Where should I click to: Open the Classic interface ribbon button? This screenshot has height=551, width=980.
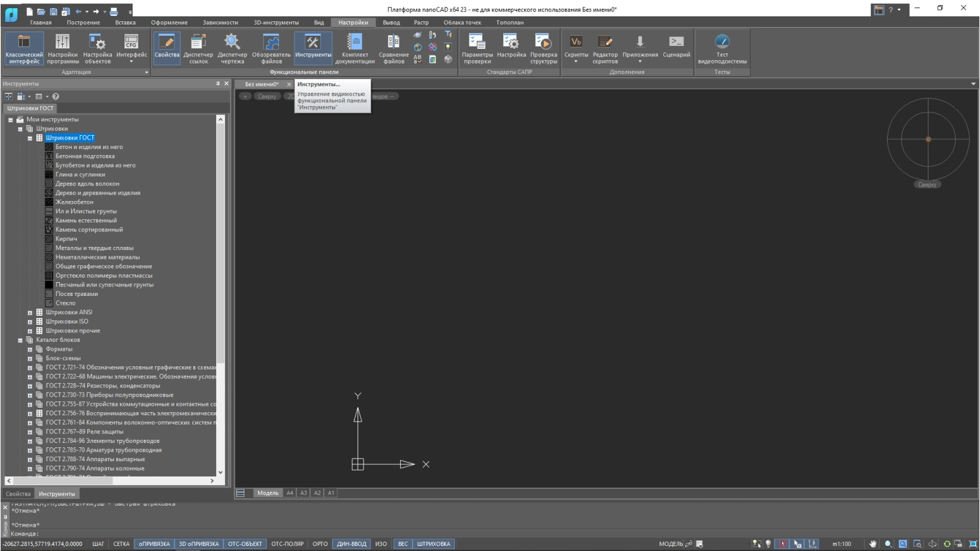coord(24,48)
